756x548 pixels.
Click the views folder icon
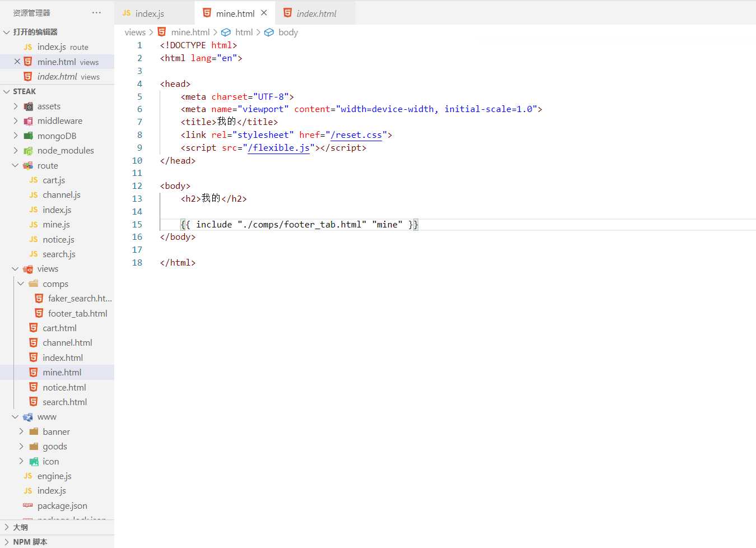pos(28,269)
